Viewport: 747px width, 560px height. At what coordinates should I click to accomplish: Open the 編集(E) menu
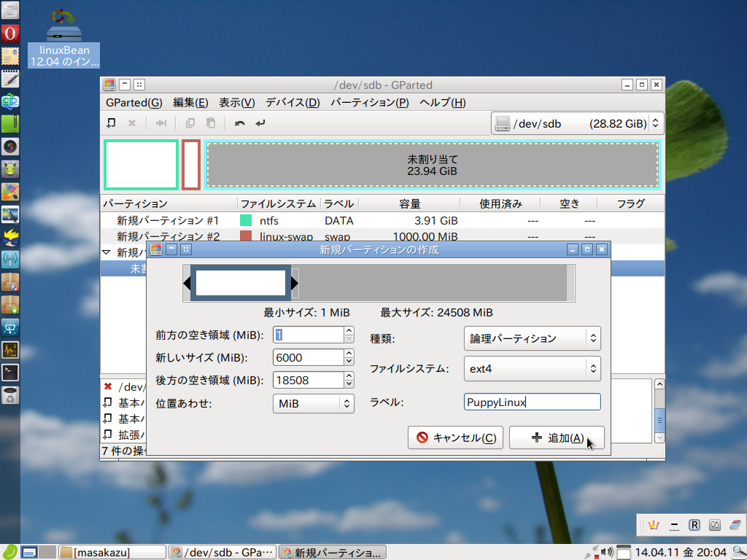(x=190, y=102)
